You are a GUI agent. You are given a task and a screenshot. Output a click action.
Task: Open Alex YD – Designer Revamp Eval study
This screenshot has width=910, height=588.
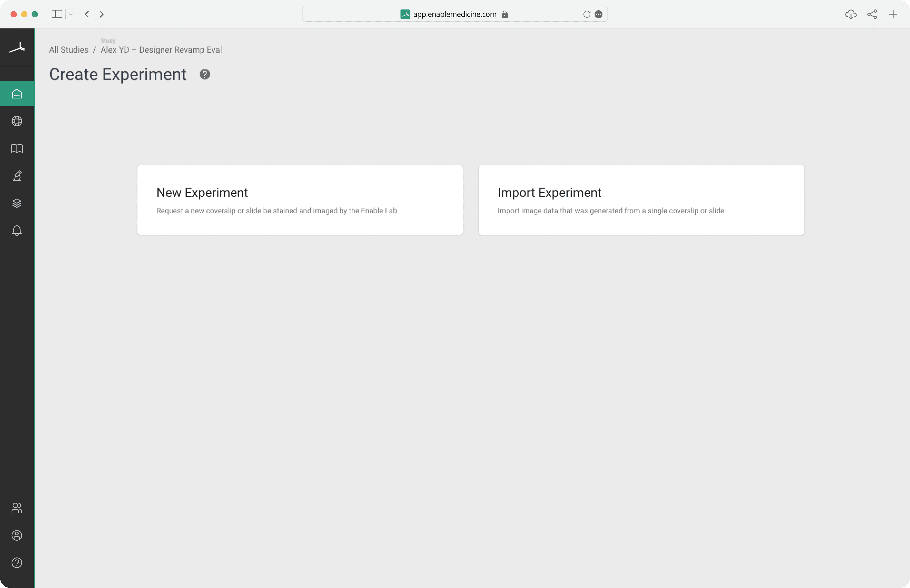[161, 50]
